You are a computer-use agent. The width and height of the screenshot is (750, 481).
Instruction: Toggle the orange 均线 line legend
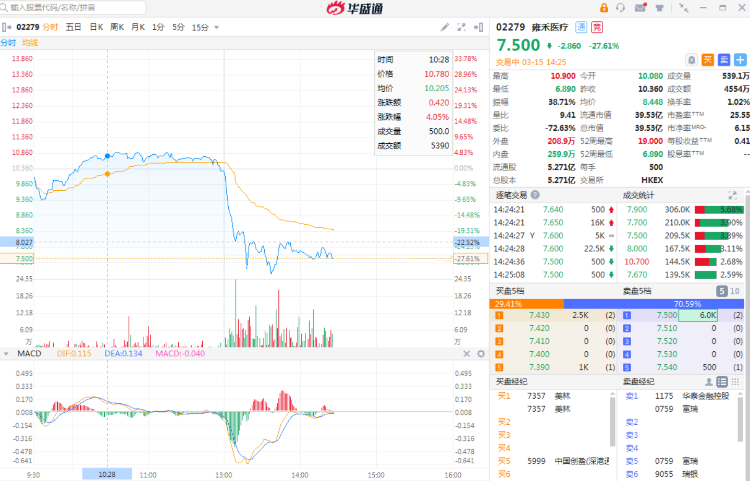tap(30, 43)
